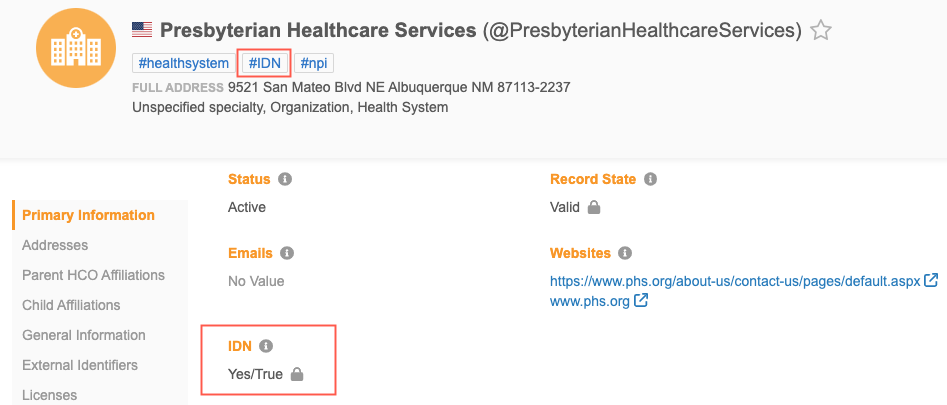
Task: Select the #IDN hashtag
Action: click(265, 63)
